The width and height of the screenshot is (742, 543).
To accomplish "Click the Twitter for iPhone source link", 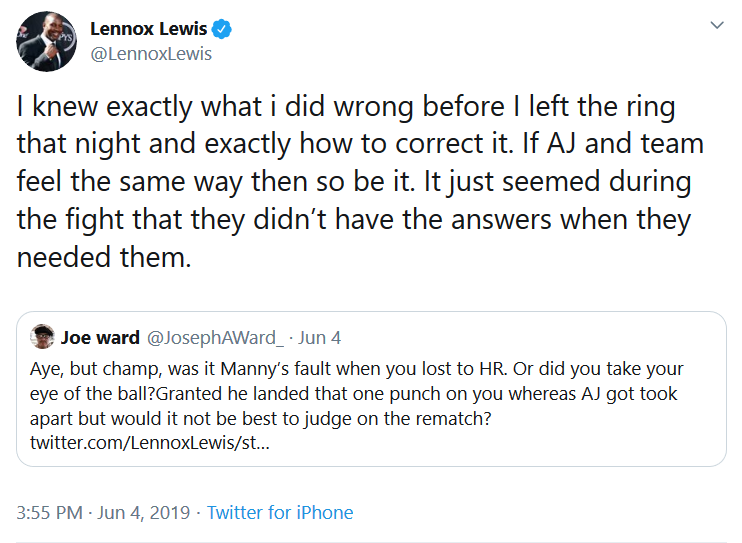I will point(280,513).
